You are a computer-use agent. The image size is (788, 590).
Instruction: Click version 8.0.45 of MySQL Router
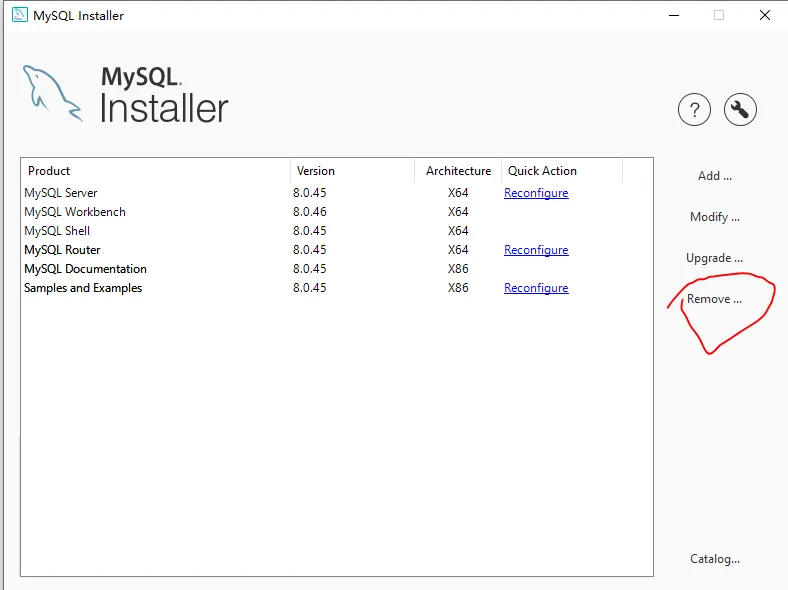point(310,250)
